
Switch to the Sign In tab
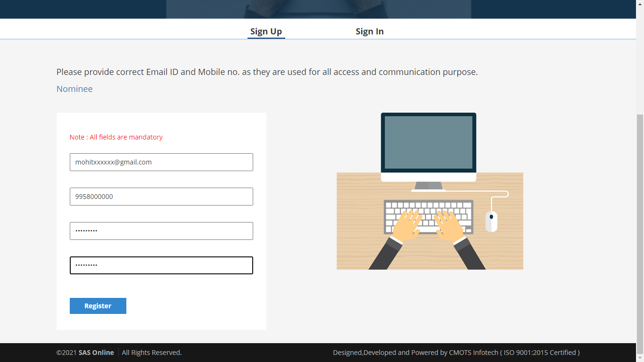click(x=369, y=32)
